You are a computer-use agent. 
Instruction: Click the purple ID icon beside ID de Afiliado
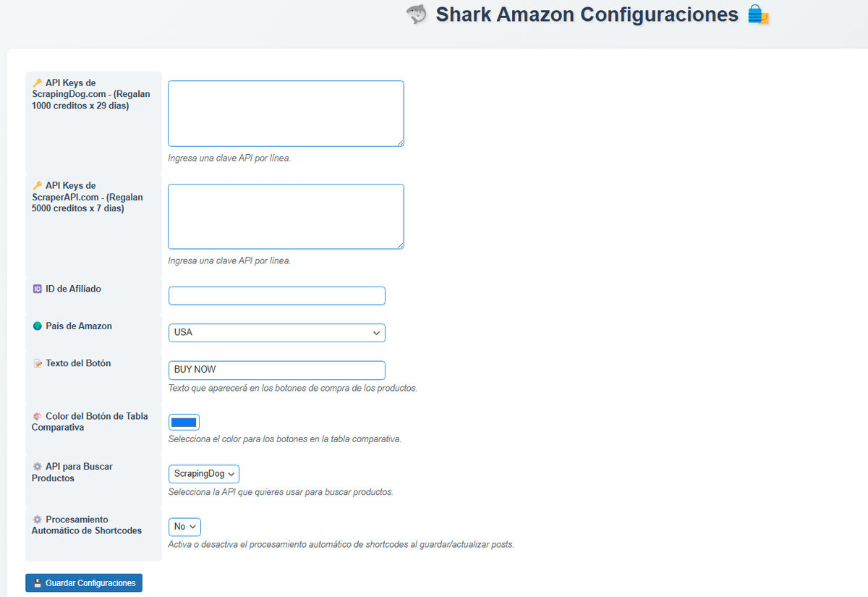38,289
